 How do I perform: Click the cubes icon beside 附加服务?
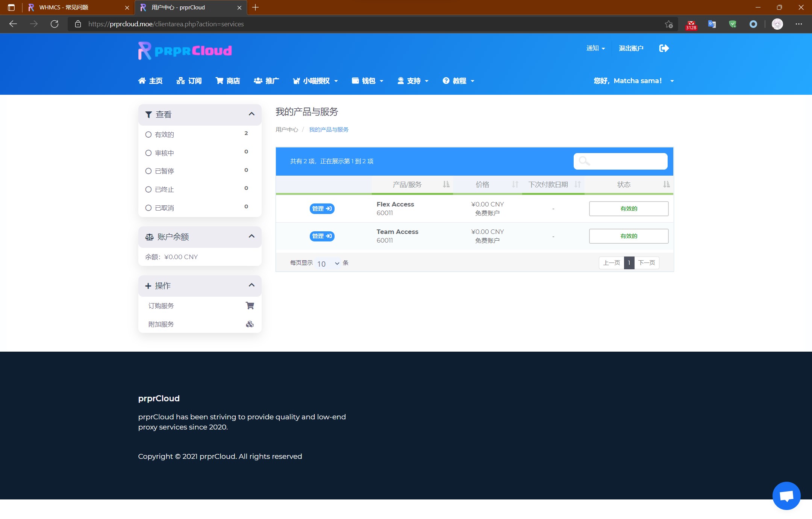click(250, 324)
